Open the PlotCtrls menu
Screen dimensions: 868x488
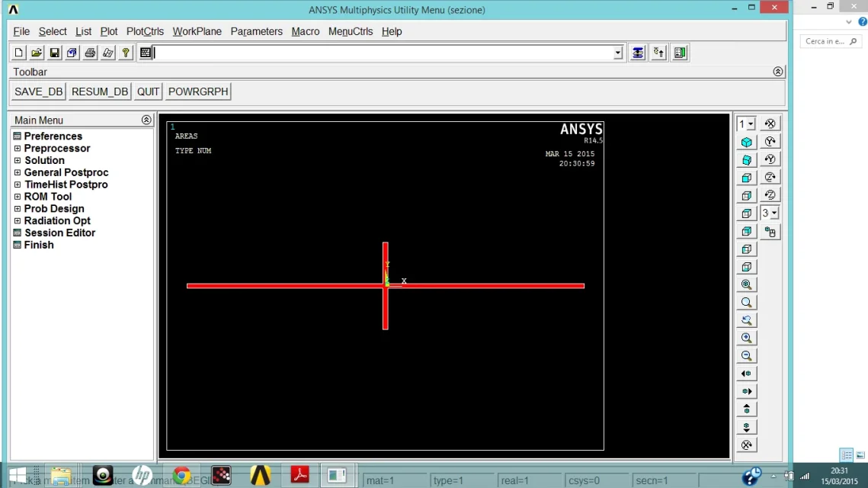[x=145, y=31]
